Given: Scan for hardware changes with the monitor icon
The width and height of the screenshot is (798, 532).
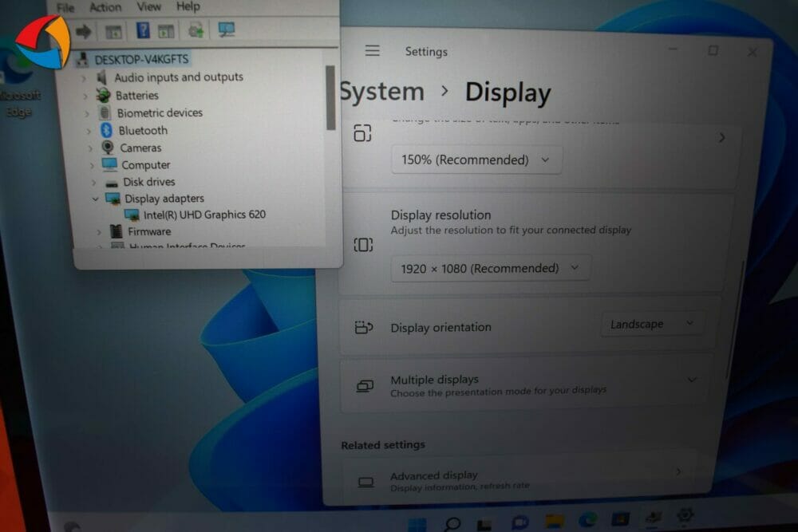Looking at the screenshot, I should tap(227, 30).
